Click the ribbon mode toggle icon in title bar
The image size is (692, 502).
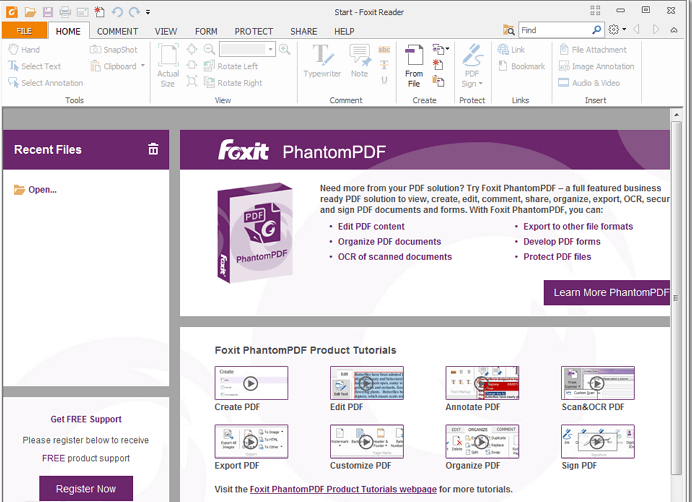595,10
